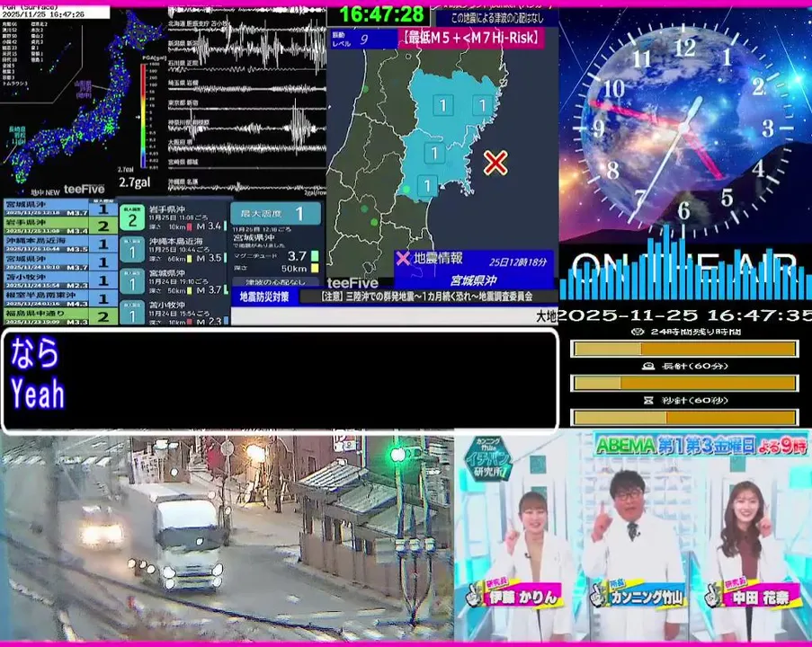Click the blue 地震防災対策 label
This screenshot has height=647, width=812.
(x=264, y=297)
